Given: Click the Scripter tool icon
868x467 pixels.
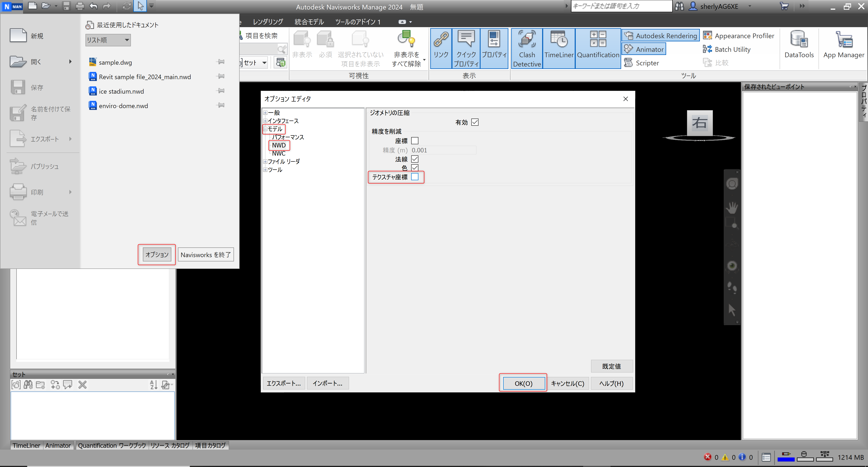Looking at the screenshot, I should coord(628,63).
